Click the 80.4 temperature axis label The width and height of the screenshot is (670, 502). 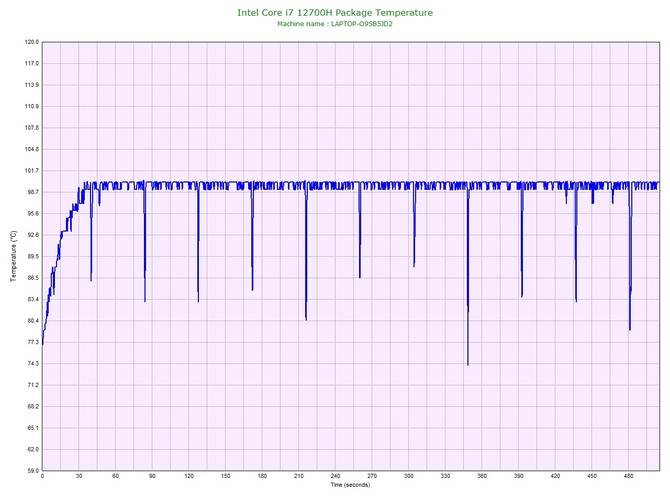pos(33,321)
